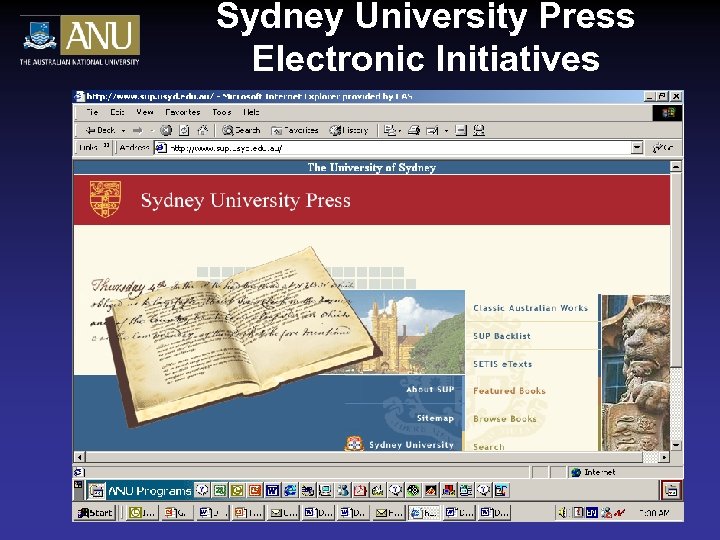
Task: Launch PowerPoint from the ANU Programs shortcut bar
Action: point(255,491)
